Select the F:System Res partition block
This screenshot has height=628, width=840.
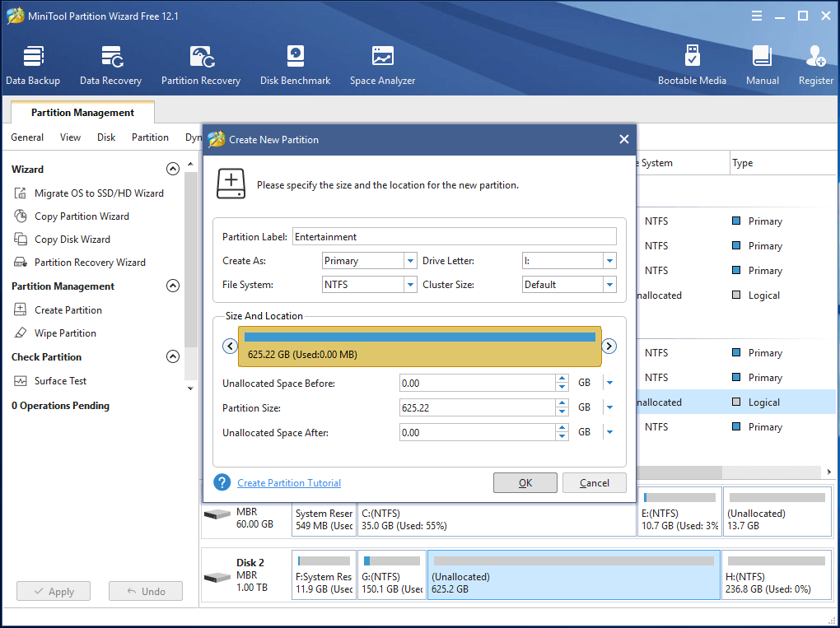(x=324, y=575)
